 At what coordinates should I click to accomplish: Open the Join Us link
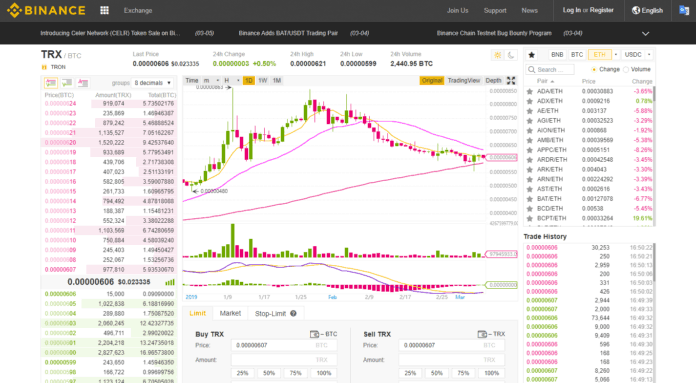458,10
